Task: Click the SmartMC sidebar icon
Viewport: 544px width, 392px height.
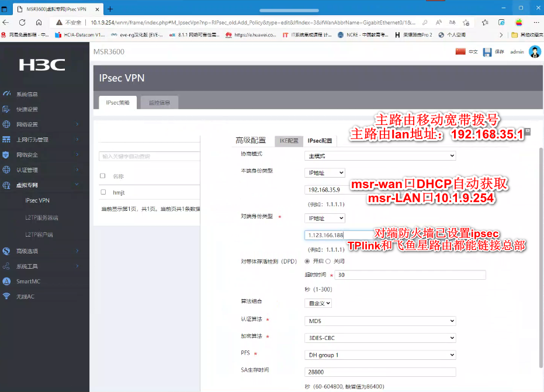Action: (x=6, y=282)
